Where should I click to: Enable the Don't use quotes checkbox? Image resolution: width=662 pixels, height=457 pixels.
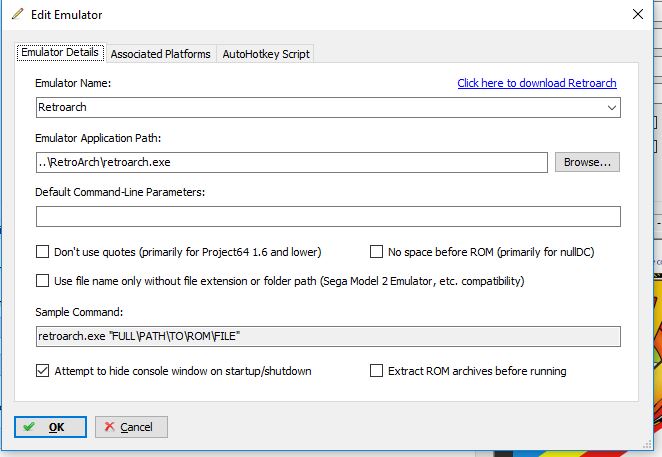pyautogui.click(x=42, y=252)
